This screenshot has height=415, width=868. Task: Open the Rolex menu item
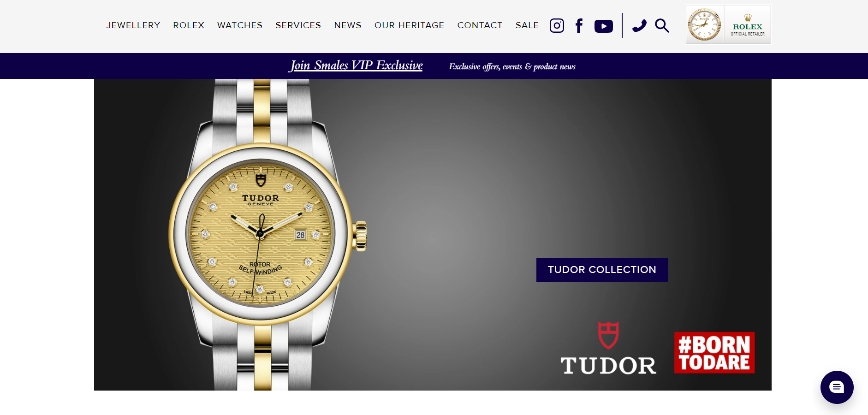pyautogui.click(x=189, y=25)
